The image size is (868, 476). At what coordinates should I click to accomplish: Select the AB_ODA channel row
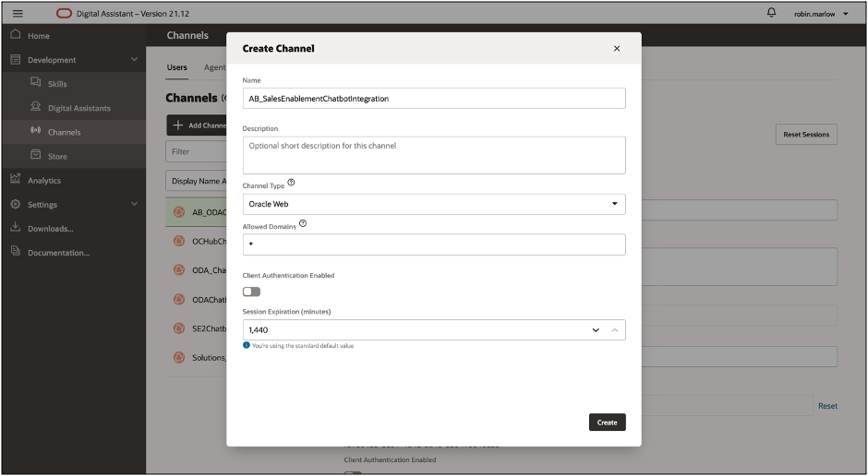click(196, 212)
